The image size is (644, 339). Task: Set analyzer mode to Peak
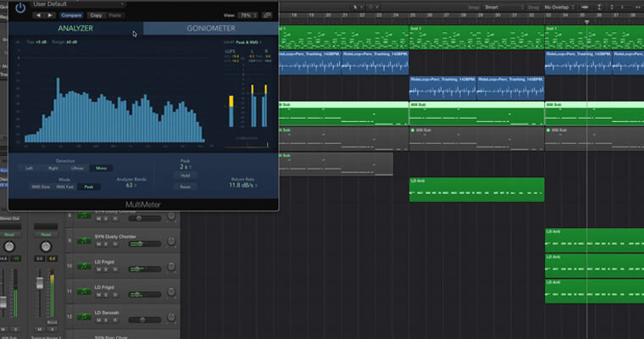point(88,186)
